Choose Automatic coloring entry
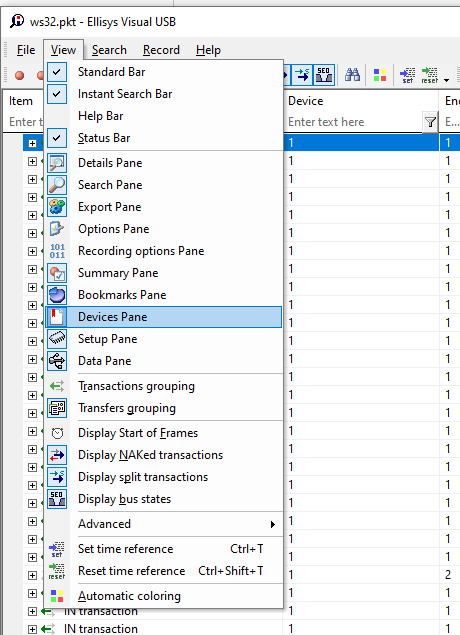Image resolution: width=460 pixels, height=635 pixels. pos(164,596)
